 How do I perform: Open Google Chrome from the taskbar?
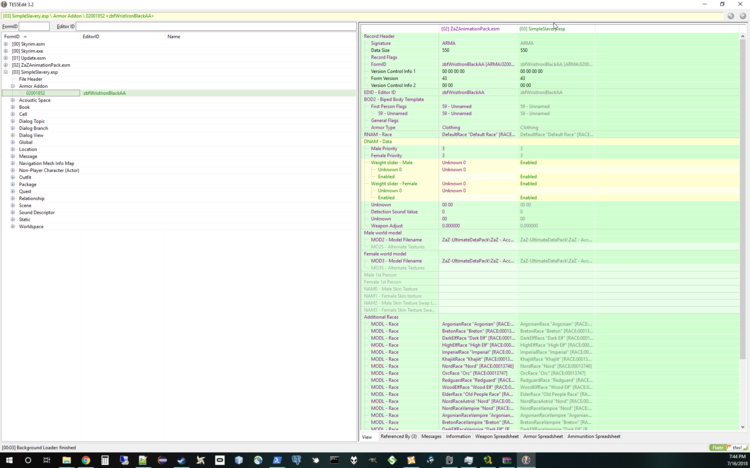86,460
